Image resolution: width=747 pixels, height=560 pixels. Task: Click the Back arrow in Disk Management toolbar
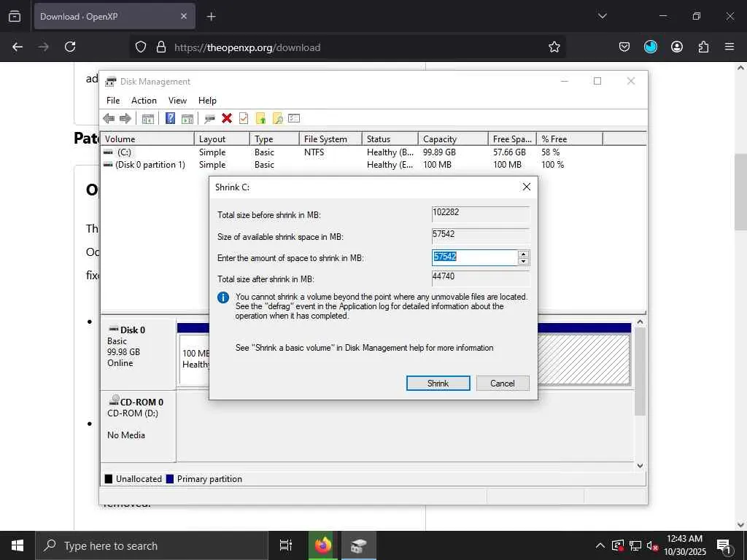pos(109,119)
